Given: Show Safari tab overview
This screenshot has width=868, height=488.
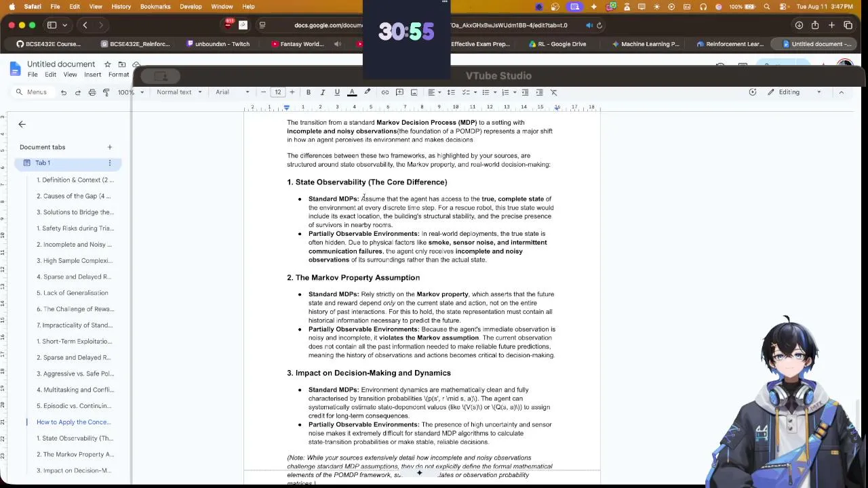Looking at the screenshot, I should coord(848,25).
